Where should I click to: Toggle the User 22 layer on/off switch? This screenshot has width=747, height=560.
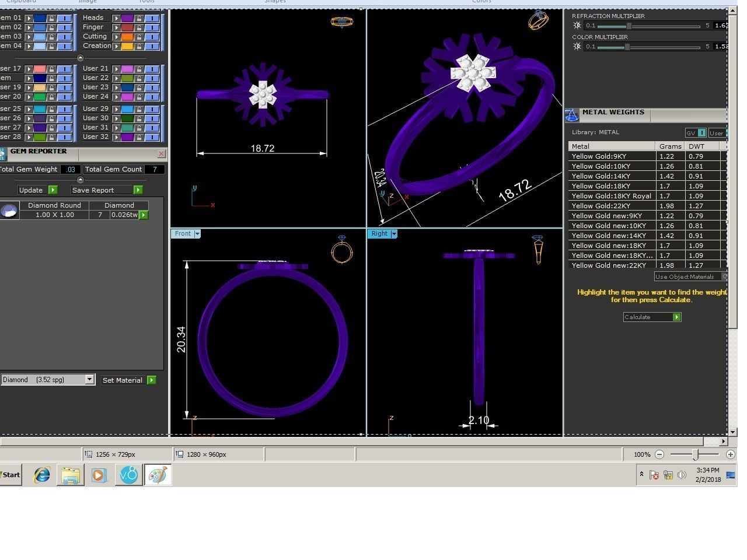point(152,78)
